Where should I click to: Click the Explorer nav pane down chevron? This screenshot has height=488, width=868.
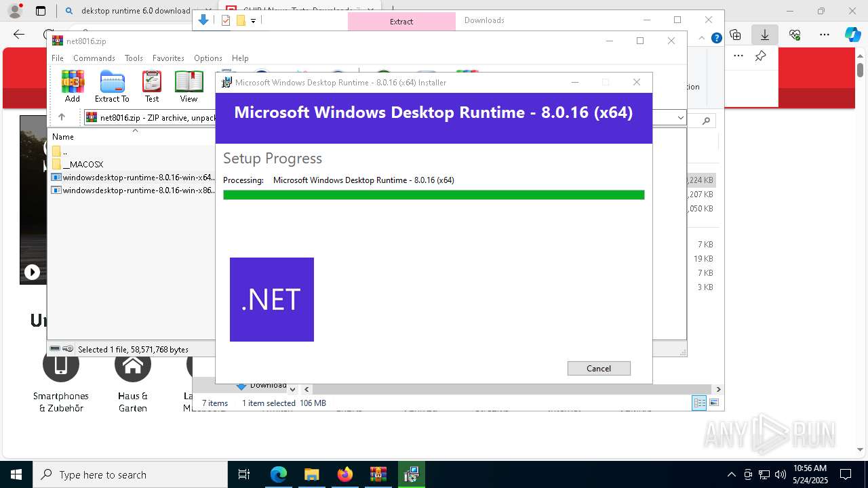292,389
